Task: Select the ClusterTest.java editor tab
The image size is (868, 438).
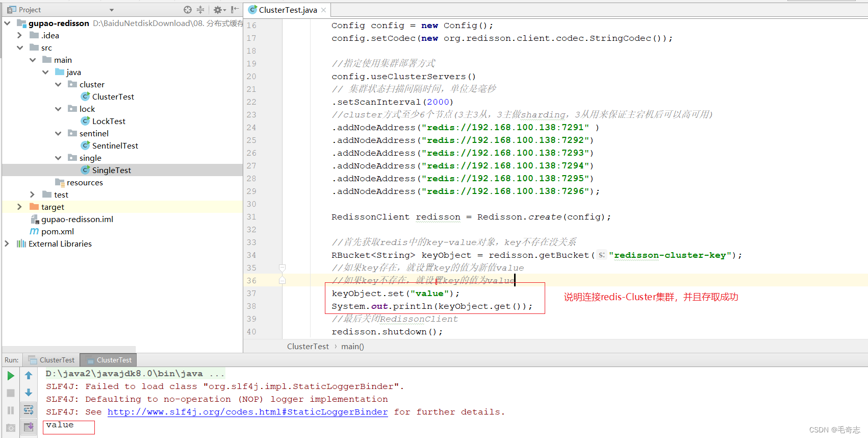Action: point(288,10)
